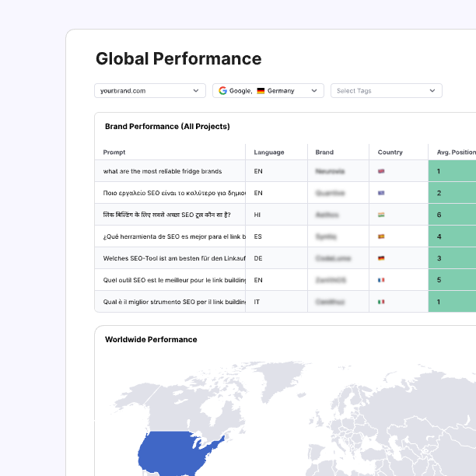Click the Spain flag in the ES row
Viewport: 476px width, 476px height.
(381, 236)
